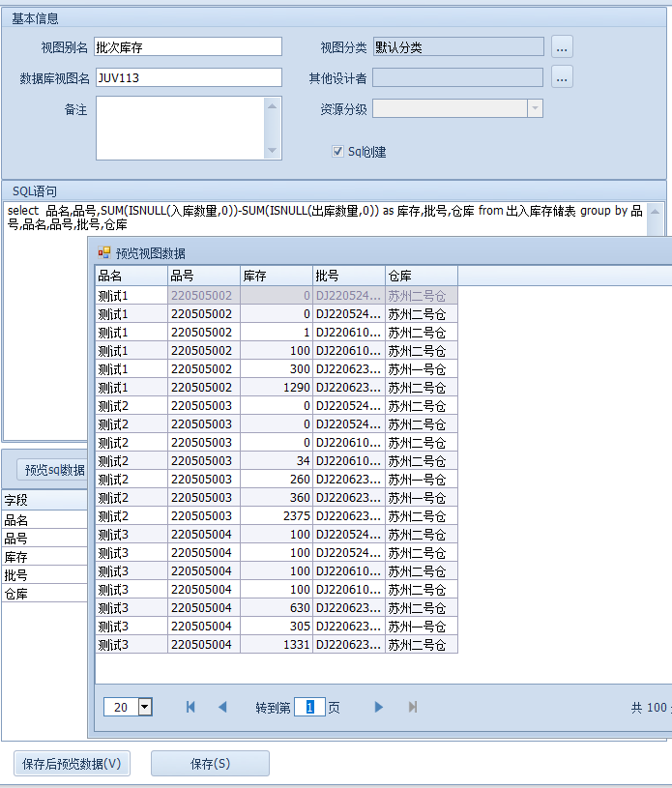Click the 数据库视图名 field JUV113
This screenshot has width=672, height=788.
point(188,77)
